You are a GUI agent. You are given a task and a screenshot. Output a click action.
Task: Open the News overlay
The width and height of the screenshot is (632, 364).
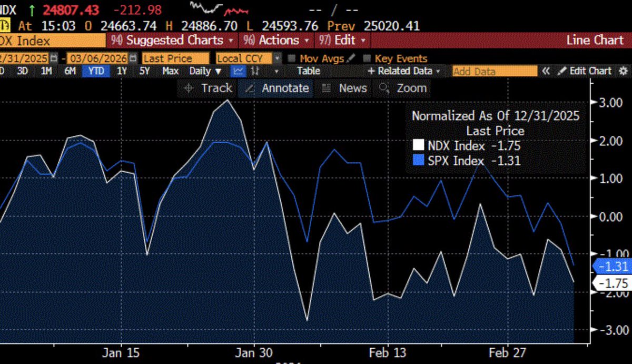pyautogui.click(x=344, y=88)
